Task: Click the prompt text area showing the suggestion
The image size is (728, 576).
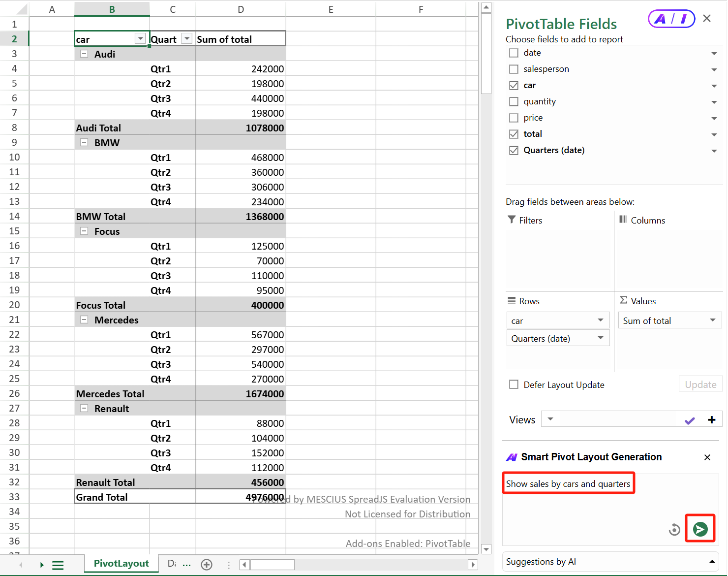Action: click(x=568, y=483)
